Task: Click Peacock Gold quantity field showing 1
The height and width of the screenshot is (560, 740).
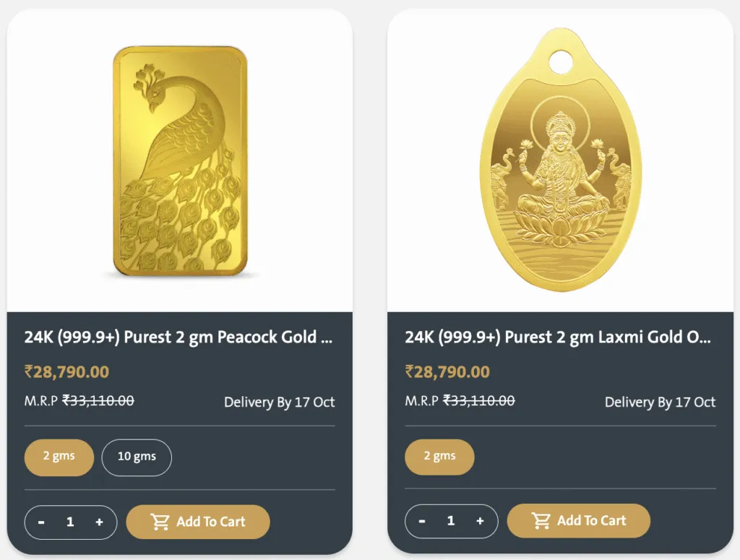Action: coord(70,522)
